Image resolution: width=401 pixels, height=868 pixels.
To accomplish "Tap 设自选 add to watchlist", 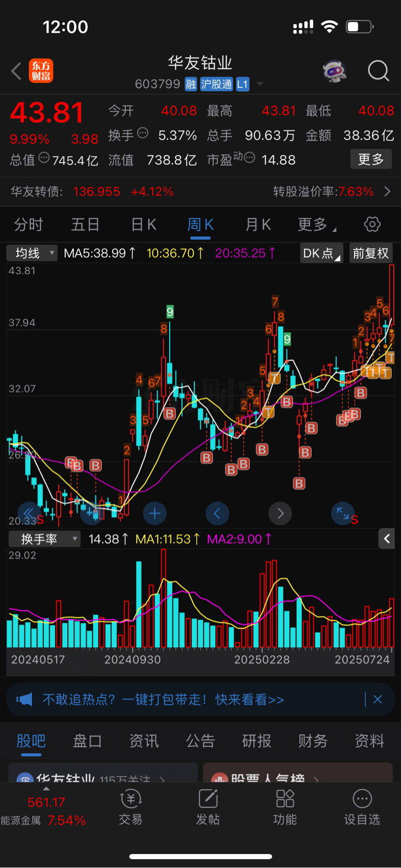I will pyautogui.click(x=362, y=807).
